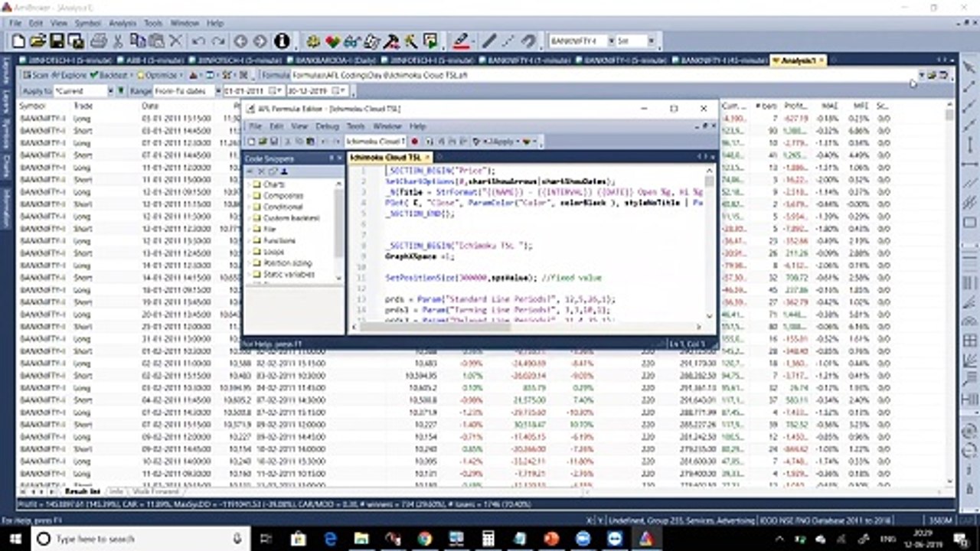Click the Information 'i' icon in toolbar
This screenshot has width=980, height=551.
click(x=282, y=41)
